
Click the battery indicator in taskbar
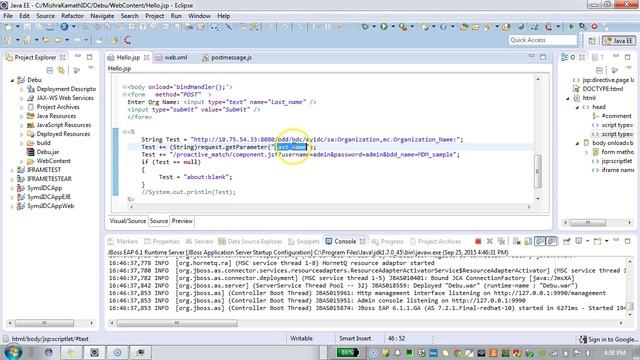tap(347, 352)
